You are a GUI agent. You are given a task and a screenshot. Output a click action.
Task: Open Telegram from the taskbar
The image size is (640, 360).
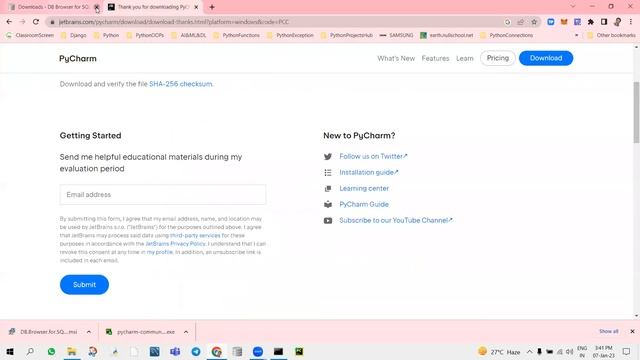coord(196,351)
